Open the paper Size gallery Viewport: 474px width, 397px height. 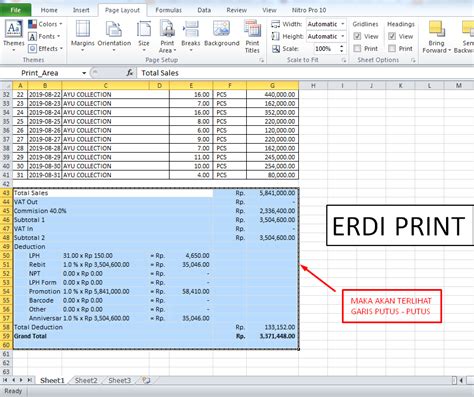144,36
